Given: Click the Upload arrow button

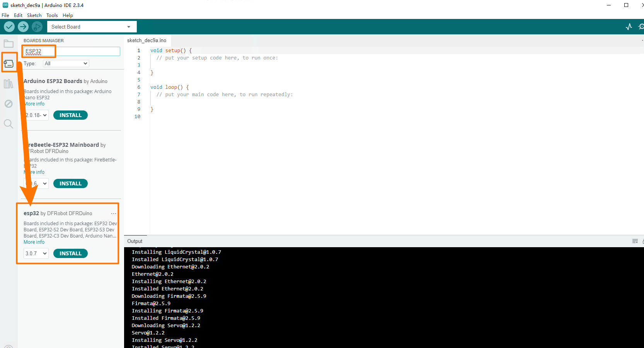Looking at the screenshot, I should coord(23,27).
